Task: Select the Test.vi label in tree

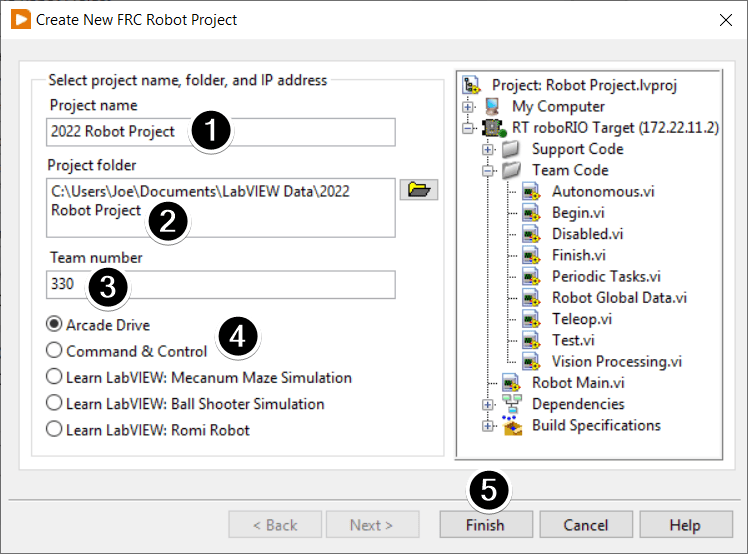Action: point(573,340)
